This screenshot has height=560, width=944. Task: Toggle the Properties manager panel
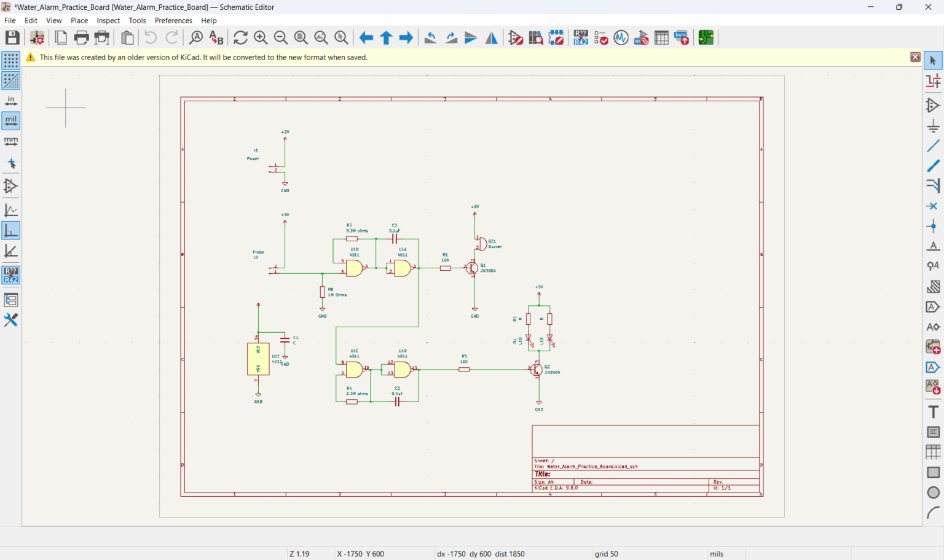click(11, 320)
